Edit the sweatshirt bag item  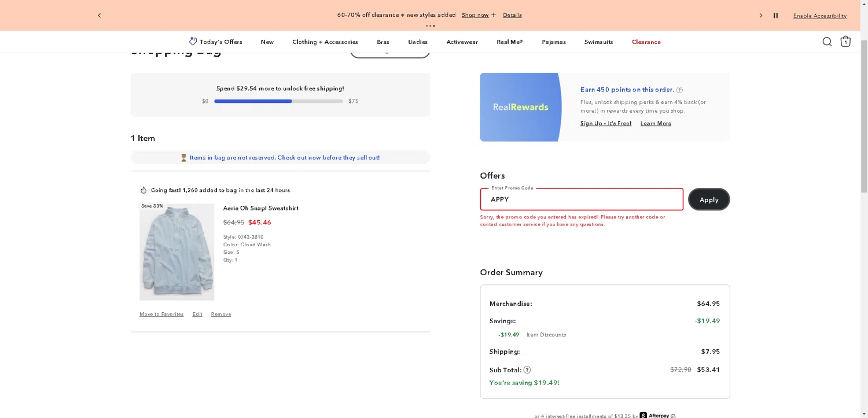(197, 314)
